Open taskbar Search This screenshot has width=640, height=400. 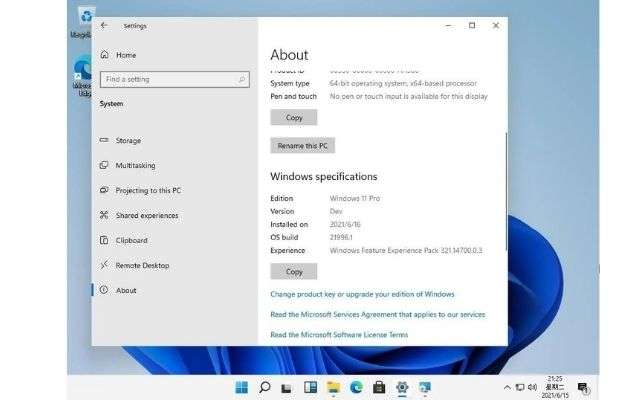coord(264,387)
